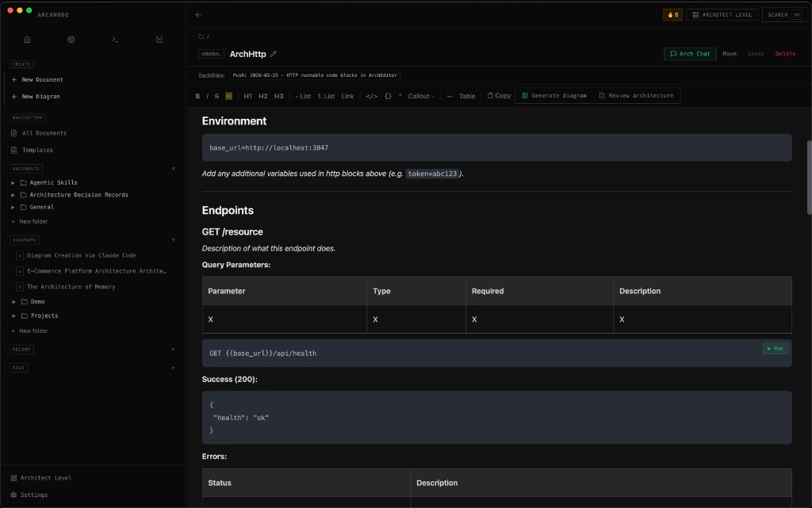The width and height of the screenshot is (812, 508).
Task: Open the terminal prompt icon
Action: coord(115,40)
